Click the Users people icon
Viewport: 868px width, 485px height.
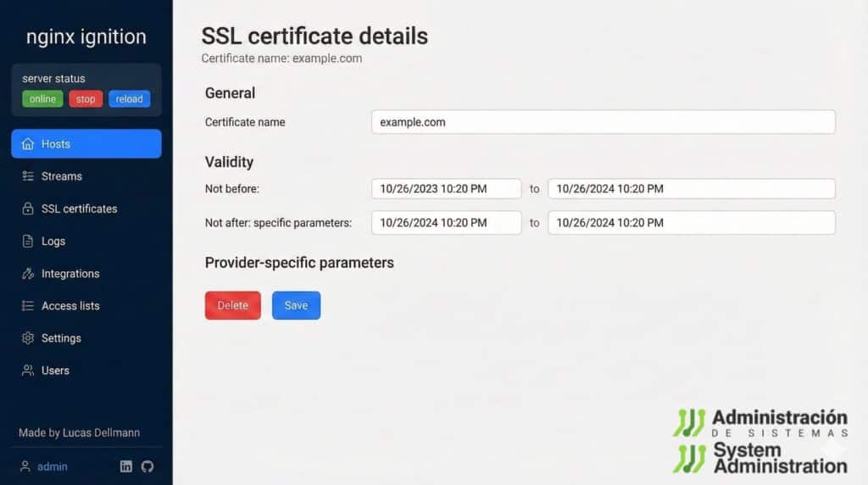27,371
